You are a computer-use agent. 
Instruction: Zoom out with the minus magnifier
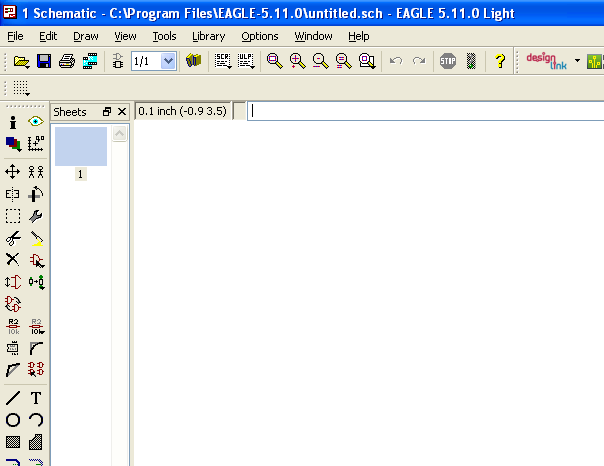pos(320,61)
